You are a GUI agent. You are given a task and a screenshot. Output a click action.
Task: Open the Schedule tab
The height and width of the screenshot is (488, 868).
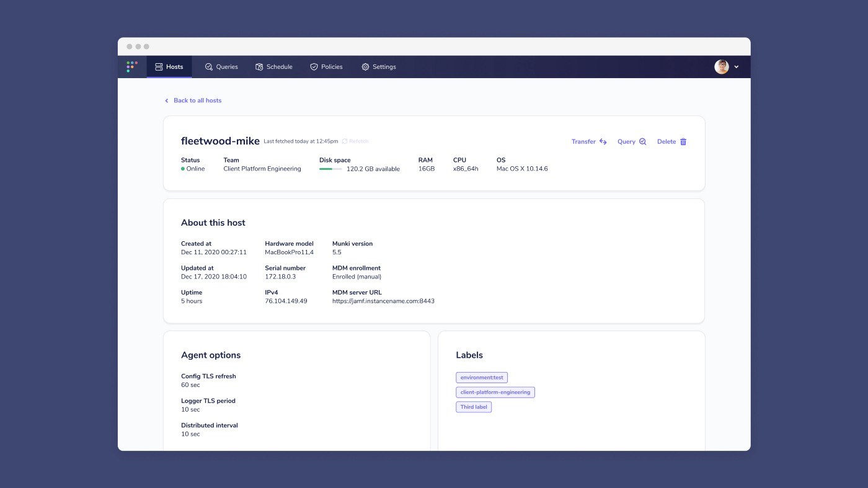coord(274,66)
